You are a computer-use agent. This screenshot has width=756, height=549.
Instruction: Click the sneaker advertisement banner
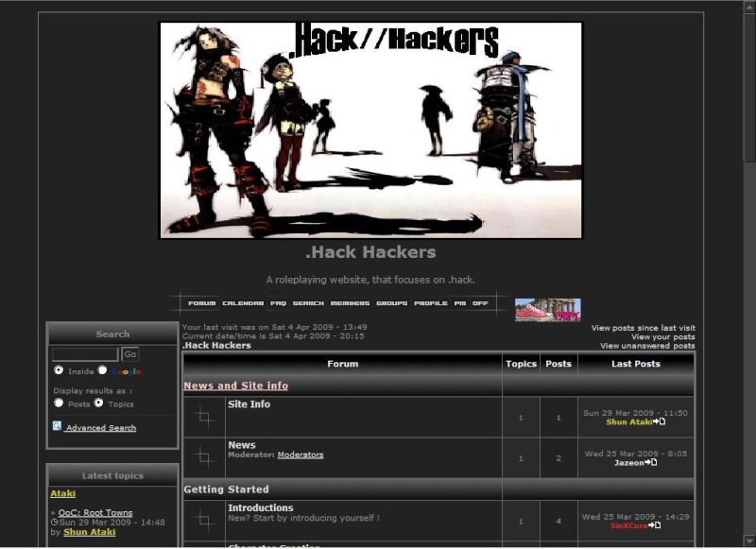[x=548, y=309]
